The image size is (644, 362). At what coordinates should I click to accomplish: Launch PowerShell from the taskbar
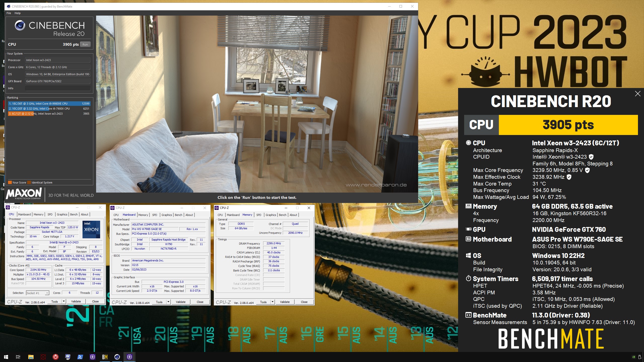pyautogui.click(x=80, y=357)
